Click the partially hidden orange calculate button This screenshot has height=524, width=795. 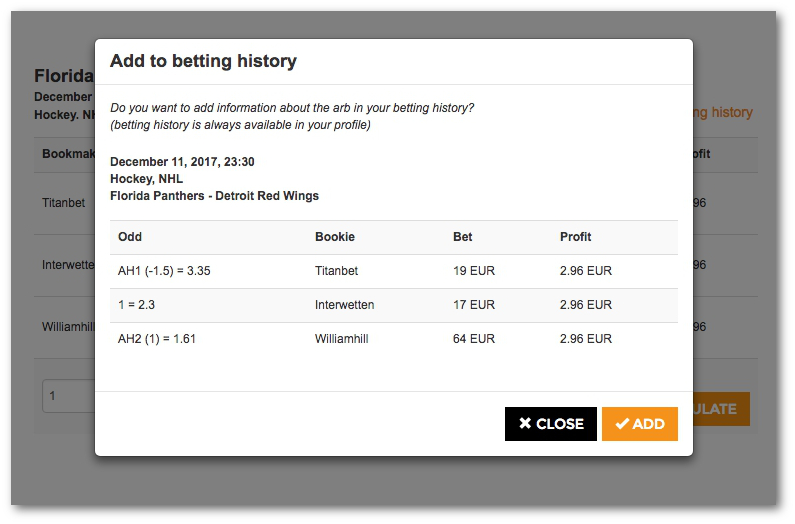tap(721, 409)
